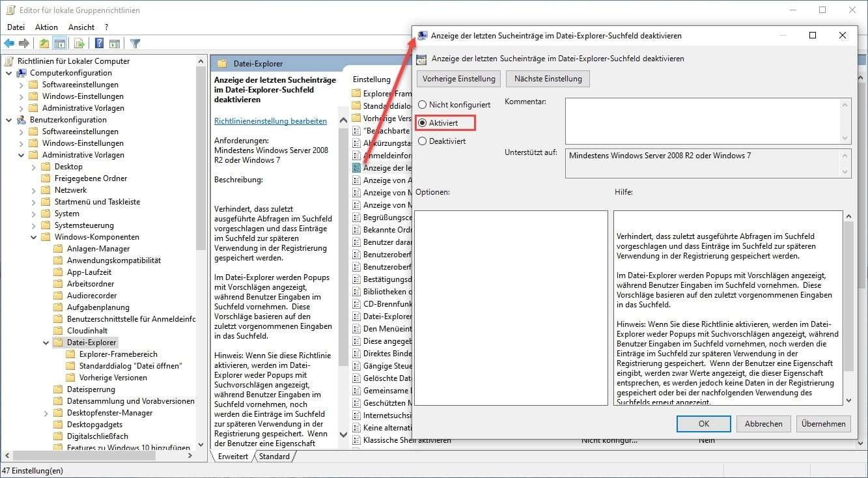The width and height of the screenshot is (868, 478).
Task: Expand the 'Netzwerk' tree node
Action: 33,190
